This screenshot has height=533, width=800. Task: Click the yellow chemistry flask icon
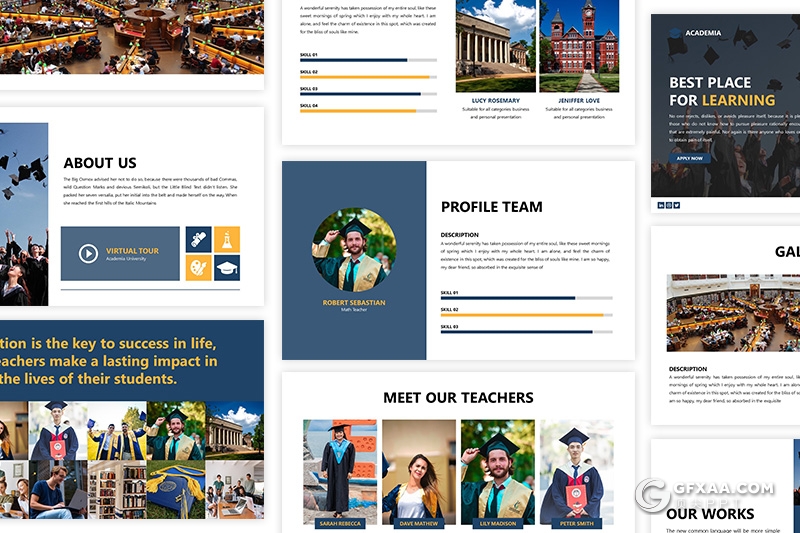[x=227, y=240]
